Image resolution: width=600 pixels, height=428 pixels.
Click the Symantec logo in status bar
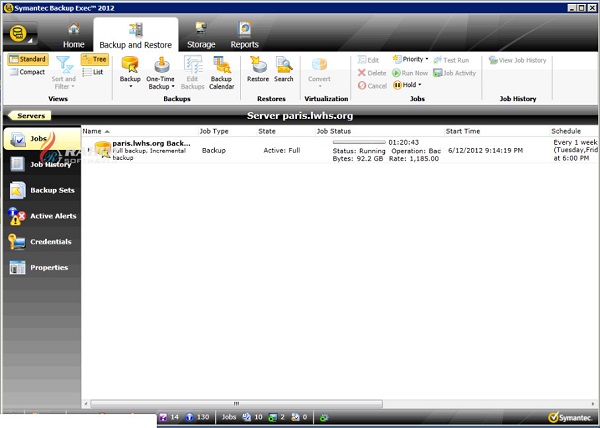point(571,417)
